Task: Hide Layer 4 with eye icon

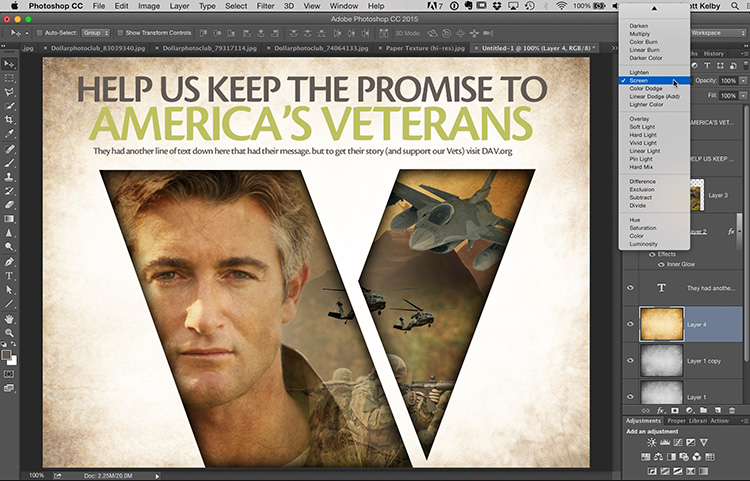Action: [x=630, y=324]
